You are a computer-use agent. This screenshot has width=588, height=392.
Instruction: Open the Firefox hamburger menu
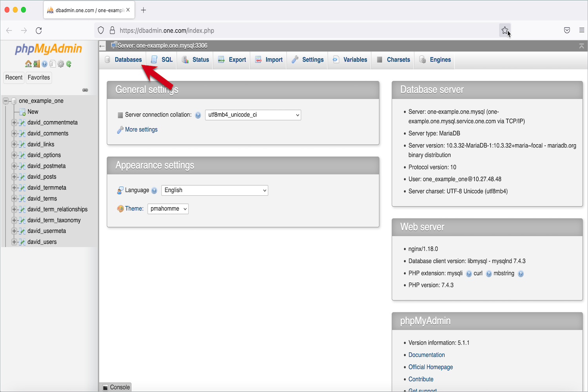pos(582,30)
